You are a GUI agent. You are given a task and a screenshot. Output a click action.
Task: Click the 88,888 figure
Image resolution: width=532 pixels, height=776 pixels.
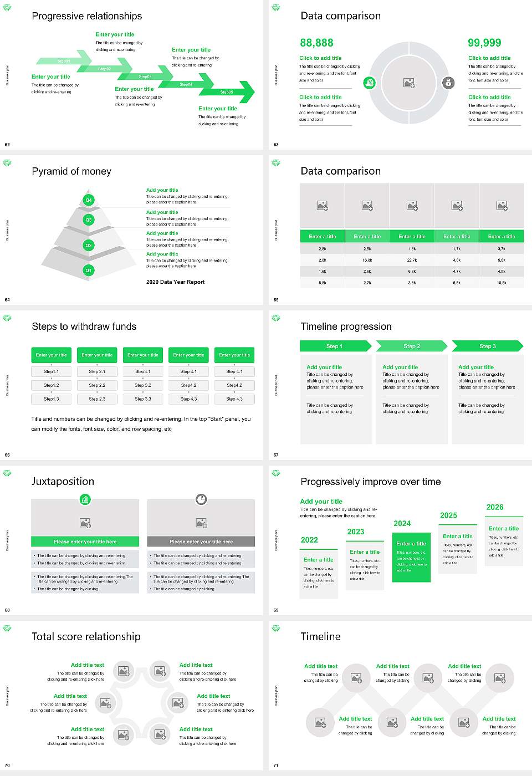pos(316,43)
